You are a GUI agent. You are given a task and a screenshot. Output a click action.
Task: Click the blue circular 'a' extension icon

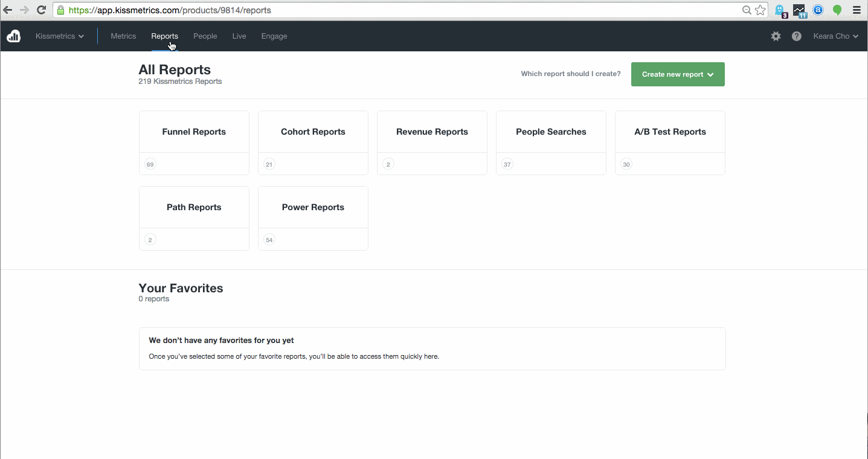click(x=818, y=10)
